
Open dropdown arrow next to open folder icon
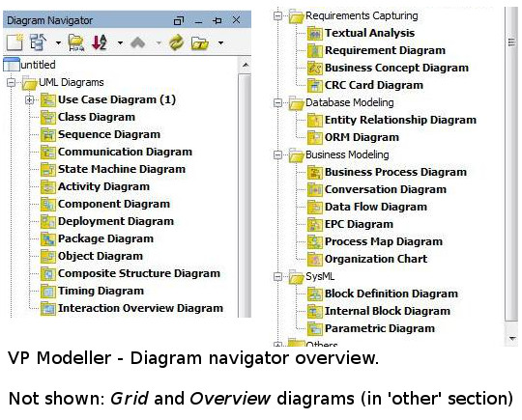220,42
